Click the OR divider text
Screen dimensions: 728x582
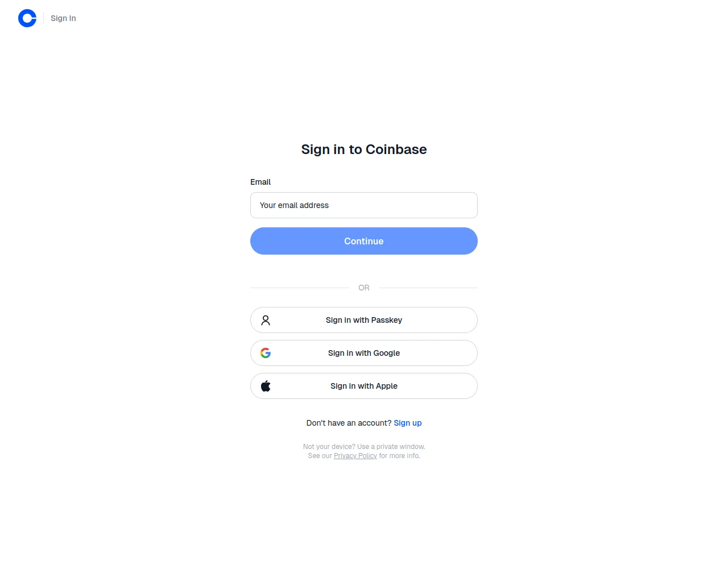(364, 288)
